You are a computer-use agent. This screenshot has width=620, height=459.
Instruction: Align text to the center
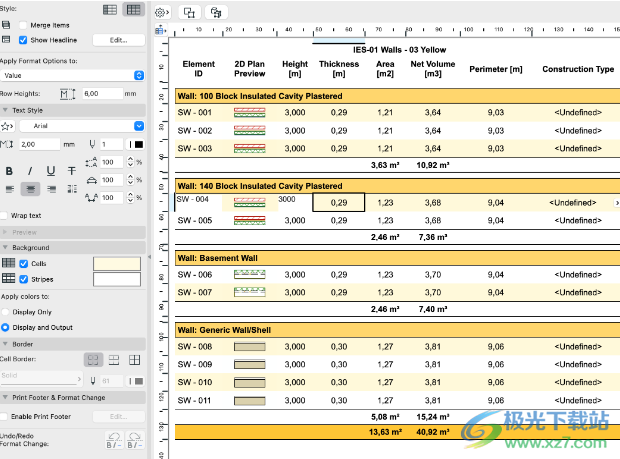click(x=30, y=189)
